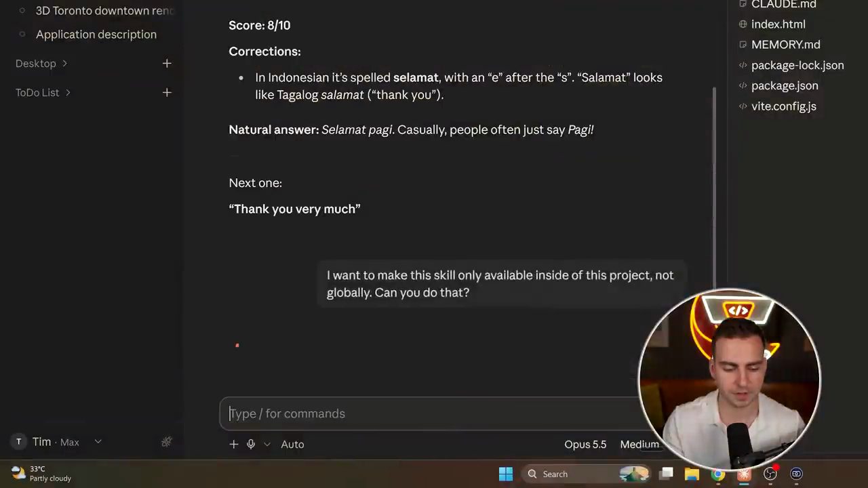Open '3D Toronto downtown' chat in sidebar

point(104,10)
